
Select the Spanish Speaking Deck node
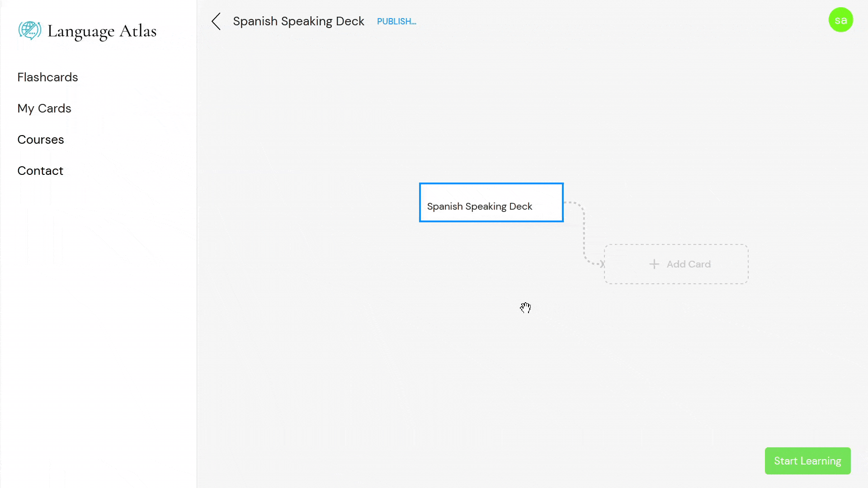click(491, 202)
